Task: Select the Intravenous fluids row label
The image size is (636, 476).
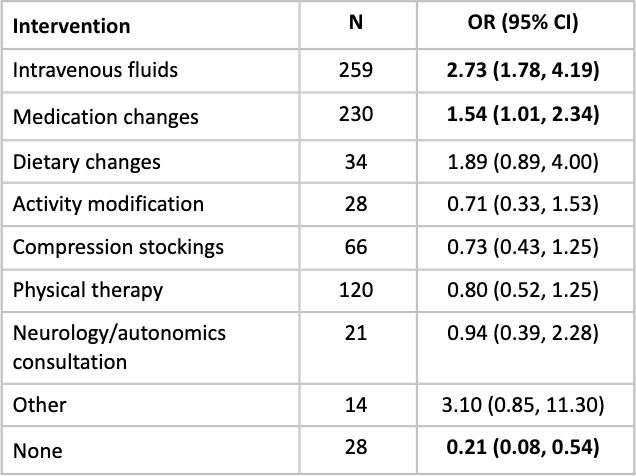Action: tap(95, 70)
